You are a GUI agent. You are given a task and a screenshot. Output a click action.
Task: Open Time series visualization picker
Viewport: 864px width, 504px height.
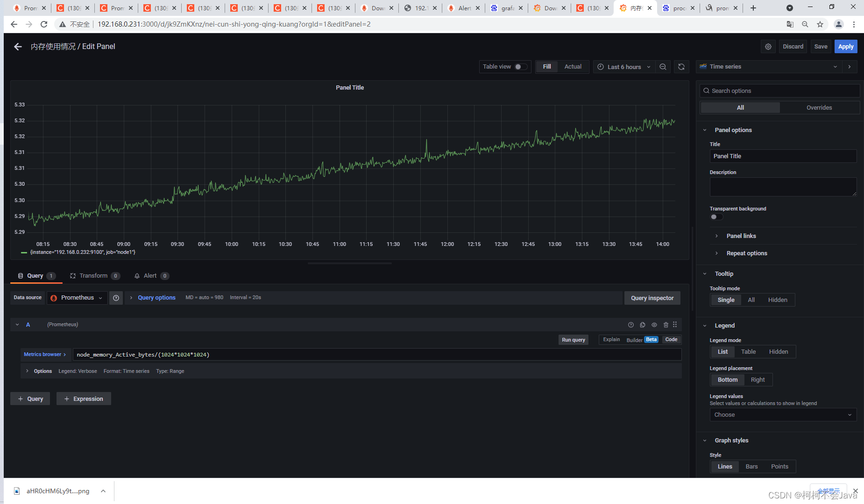pos(769,67)
